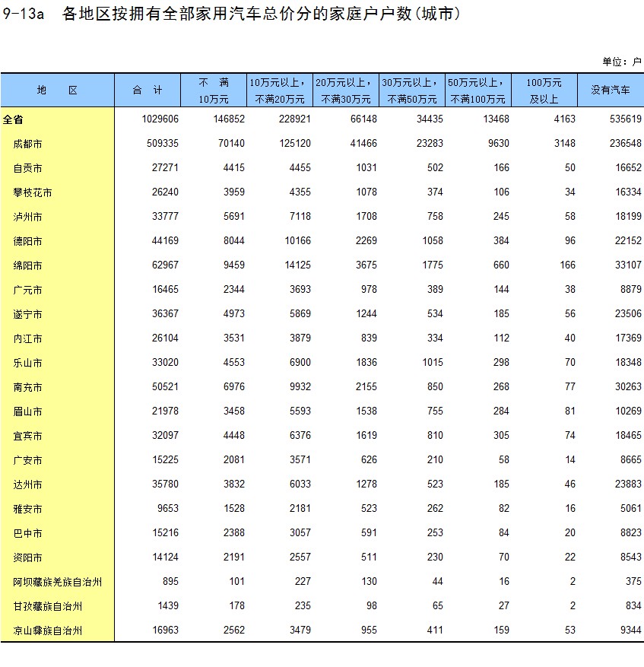Viewport: 644px width, 667px height.
Task: Click the 雅安市 total value 9653
Action: [167, 508]
